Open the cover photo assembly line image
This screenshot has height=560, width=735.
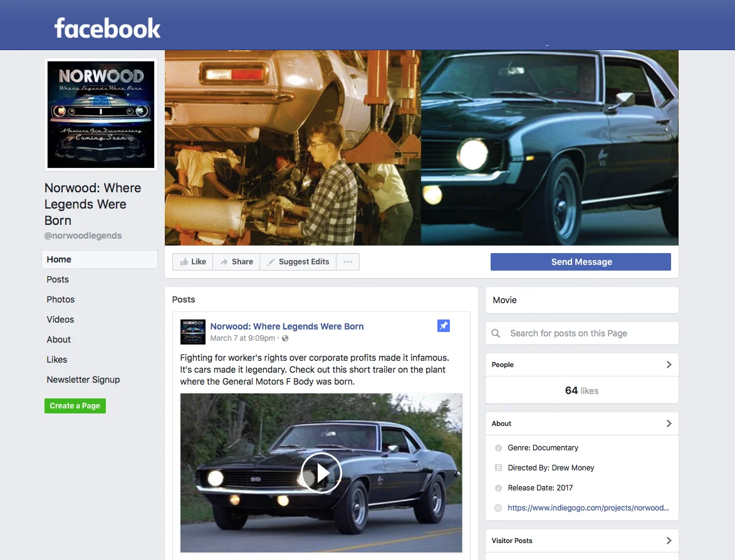coord(293,148)
